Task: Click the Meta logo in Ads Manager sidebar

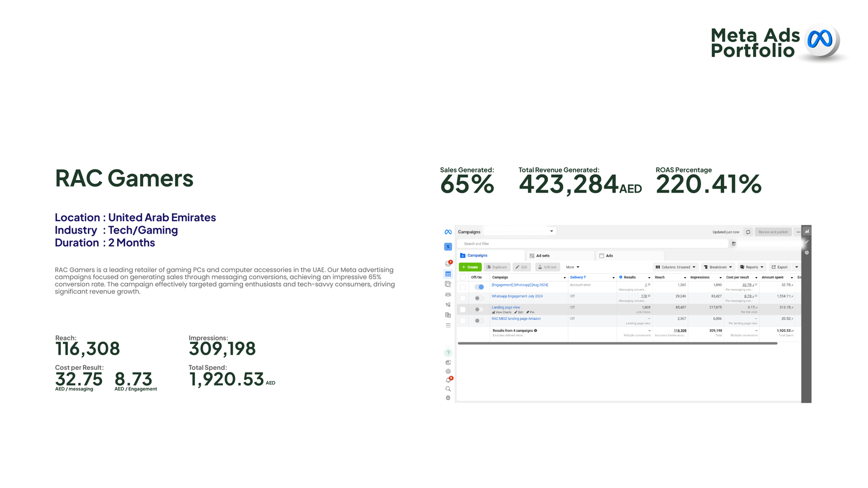Action: coord(448,232)
